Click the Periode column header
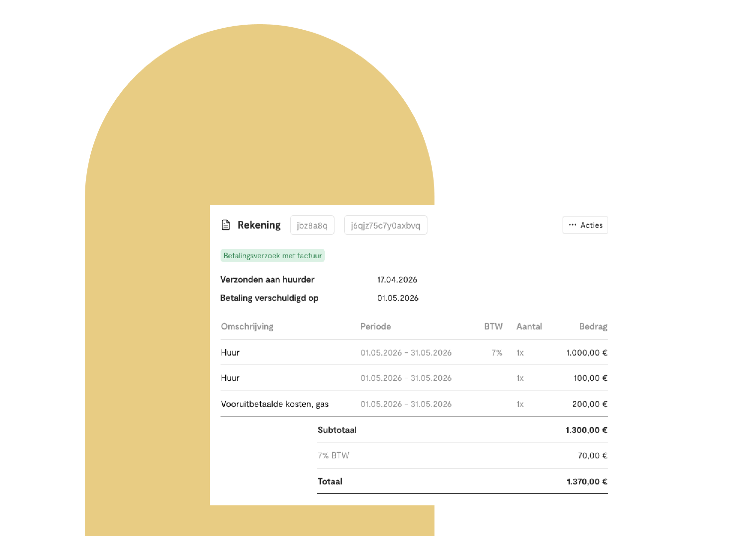 tap(375, 327)
